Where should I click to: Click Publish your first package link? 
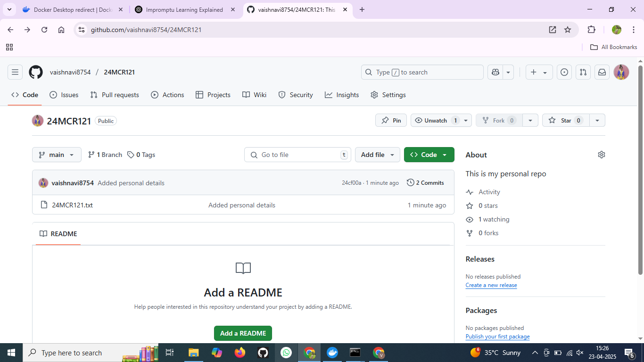tap(497, 337)
